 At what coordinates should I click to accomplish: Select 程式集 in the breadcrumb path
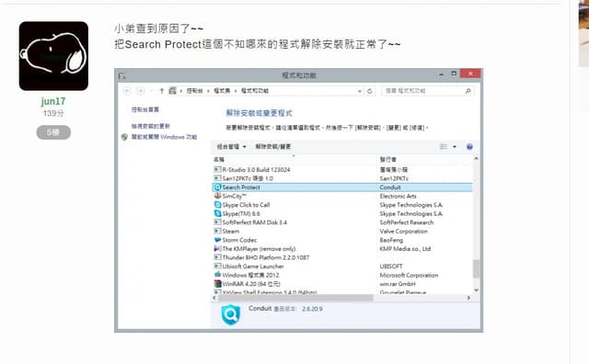coord(222,91)
